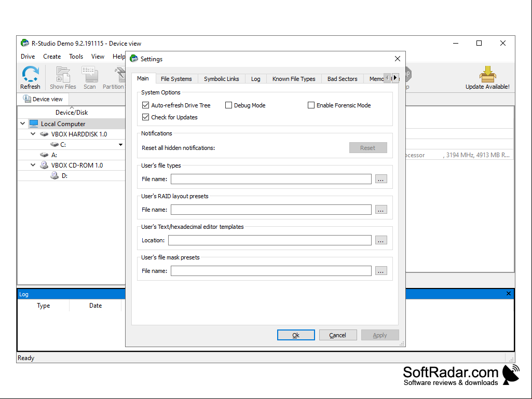Screen dimensions: 532x399
Task: Toggle Auto-refresh Drive Tree checkbox
Action: (145, 105)
